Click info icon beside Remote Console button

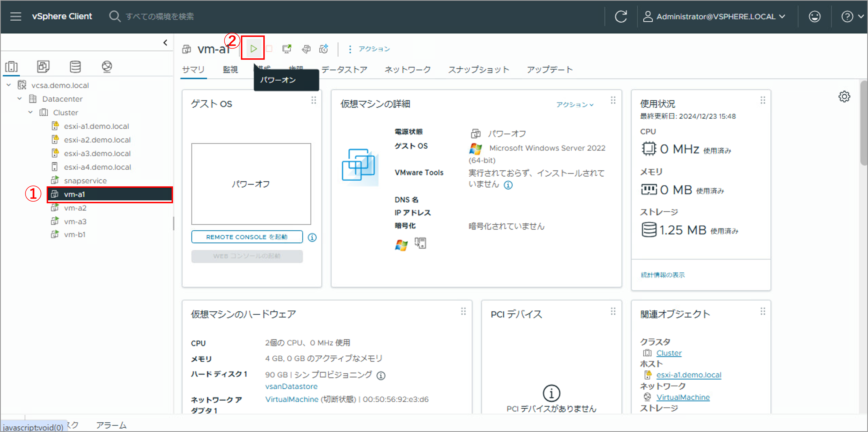pos(312,238)
